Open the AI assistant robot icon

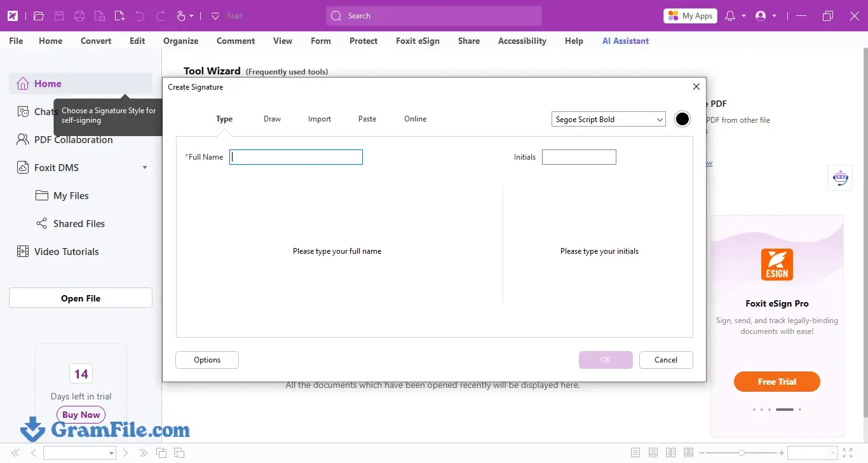point(840,177)
